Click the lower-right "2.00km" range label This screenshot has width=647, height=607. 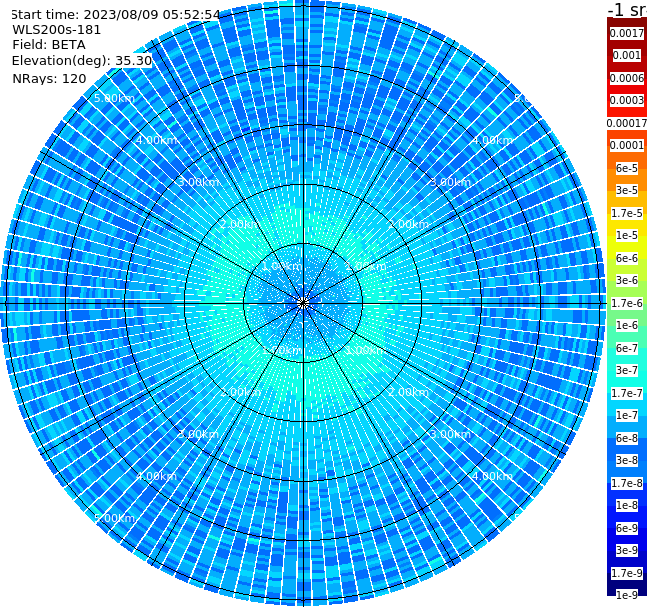pos(409,392)
